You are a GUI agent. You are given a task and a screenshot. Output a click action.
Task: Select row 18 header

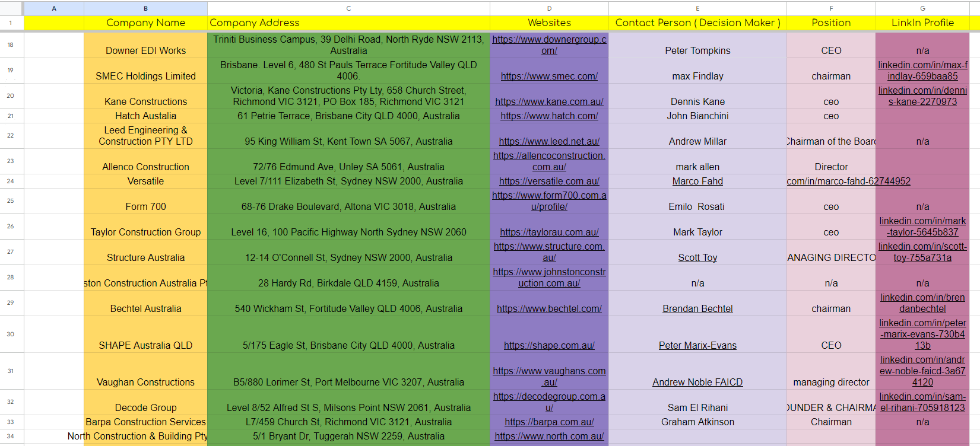11,45
